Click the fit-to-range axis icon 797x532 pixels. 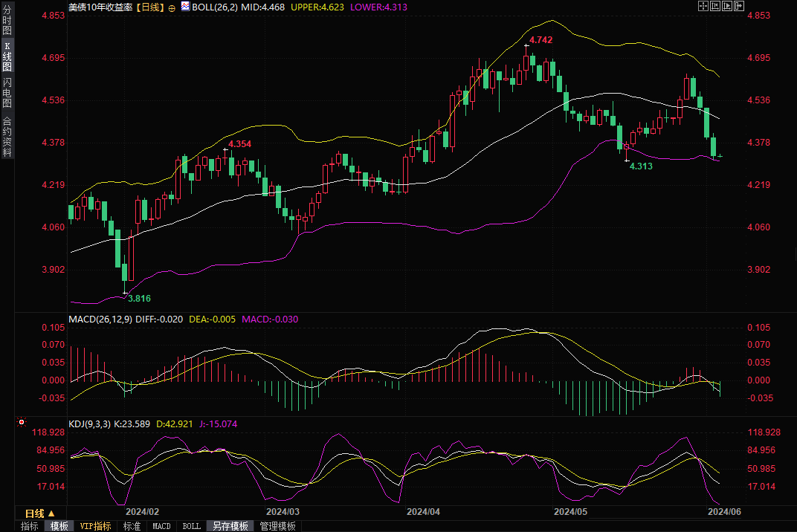coord(715,6)
